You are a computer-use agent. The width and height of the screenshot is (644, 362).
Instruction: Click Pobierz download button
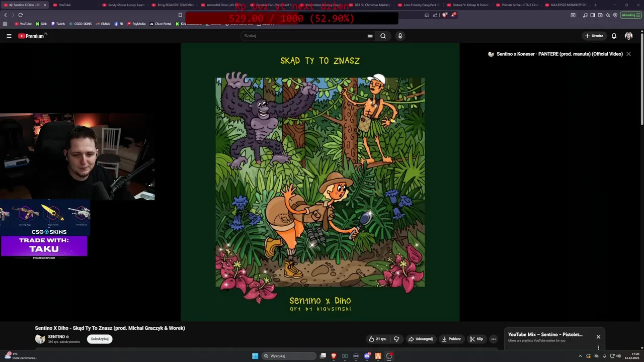(x=451, y=339)
